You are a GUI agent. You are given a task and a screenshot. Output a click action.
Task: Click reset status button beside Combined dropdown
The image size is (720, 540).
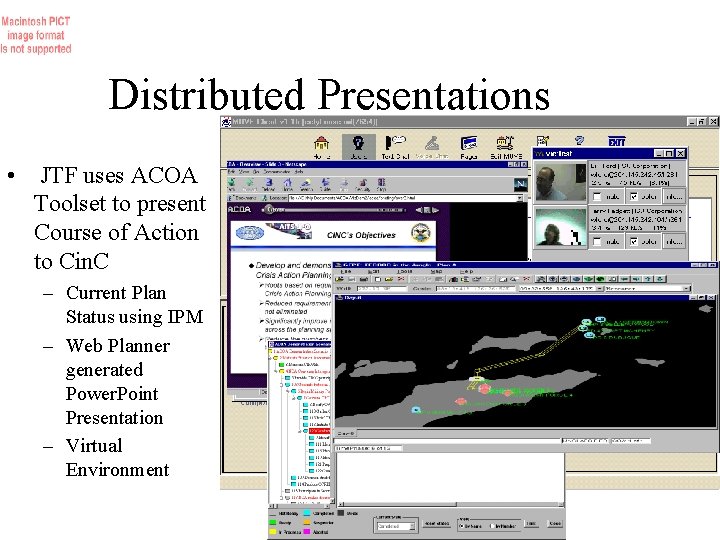437,524
